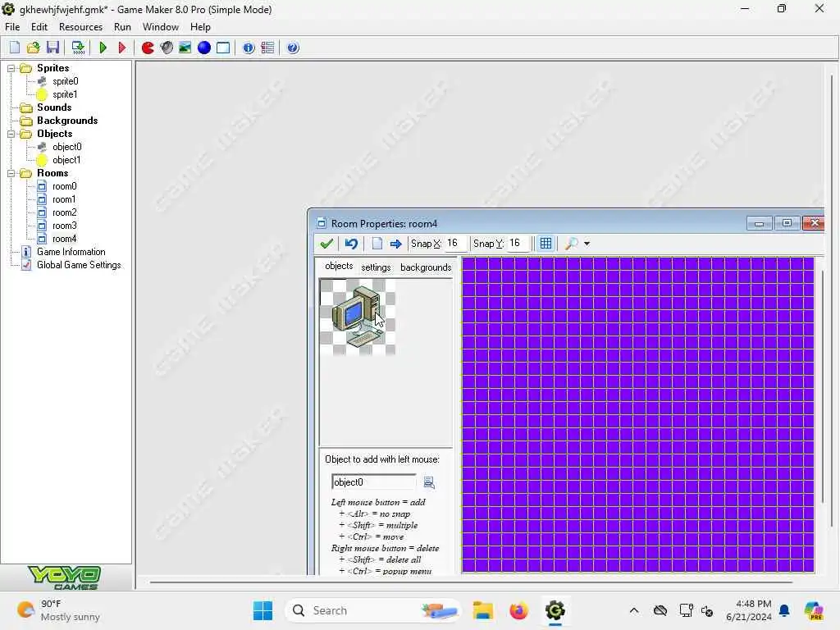Click the Snap X value field
The image size is (840, 630).
(x=454, y=244)
